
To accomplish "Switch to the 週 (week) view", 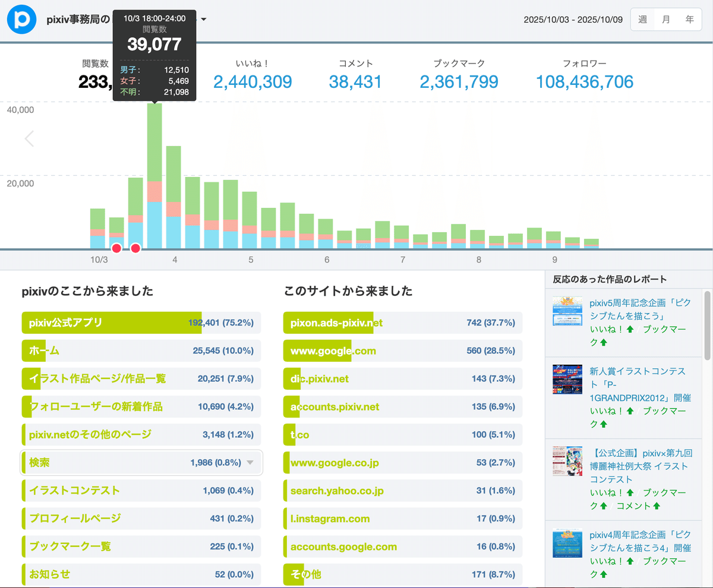I will [642, 20].
